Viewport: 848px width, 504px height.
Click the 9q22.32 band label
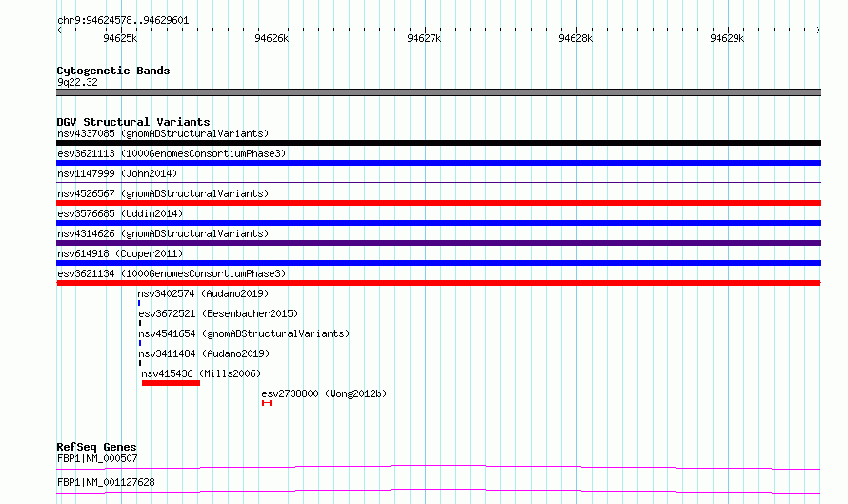coord(77,82)
